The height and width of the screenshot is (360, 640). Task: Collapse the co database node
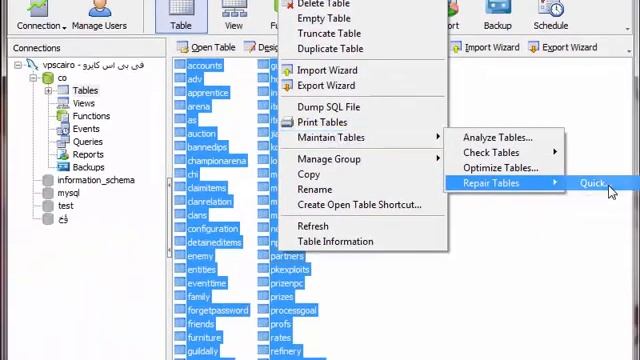[33, 78]
